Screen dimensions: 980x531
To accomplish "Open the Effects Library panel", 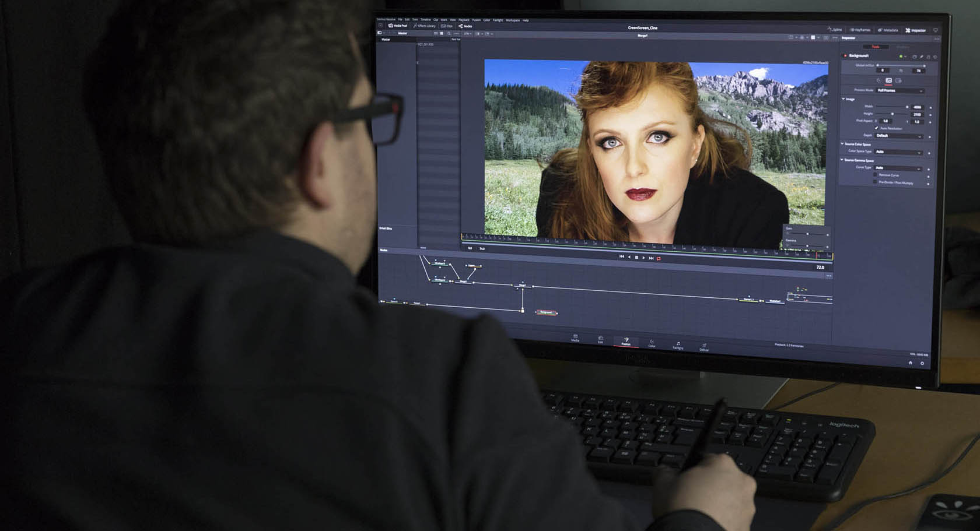I will [x=424, y=26].
